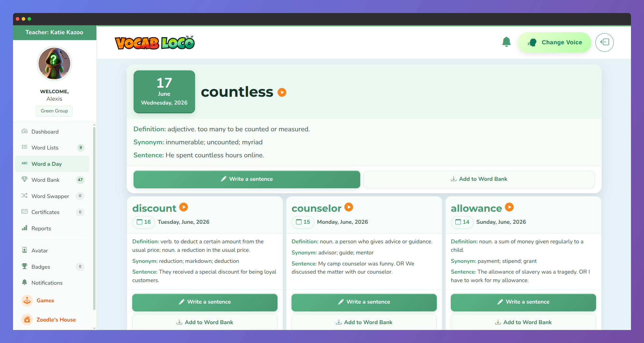The image size is (644, 343).
Task: Play pronunciation of counselor
Action: (349, 207)
